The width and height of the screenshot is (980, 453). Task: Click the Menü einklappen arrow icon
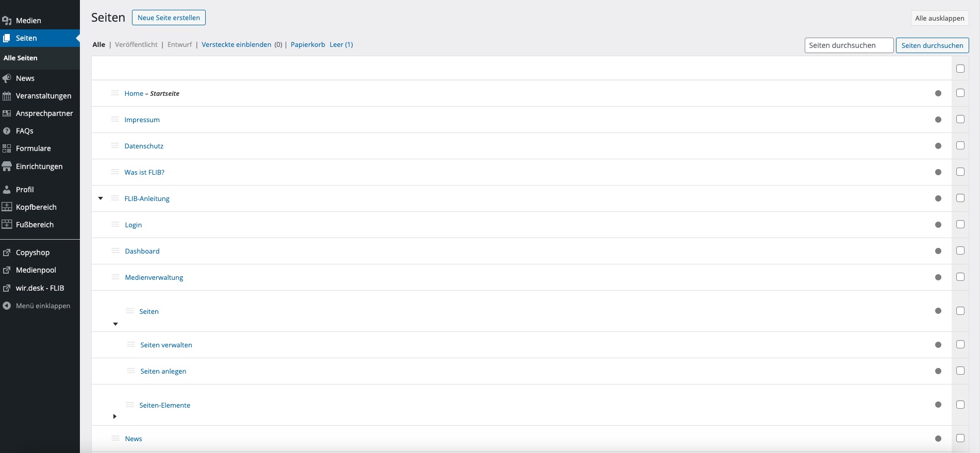click(7, 306)
